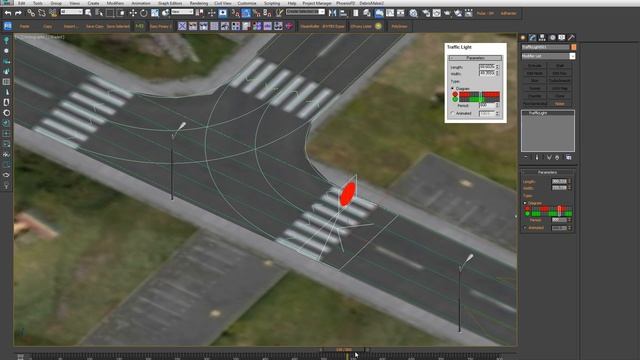Toggle the Spinner Snap button
Viewport: 640px width, 360px height.
(x=267, y=13)
